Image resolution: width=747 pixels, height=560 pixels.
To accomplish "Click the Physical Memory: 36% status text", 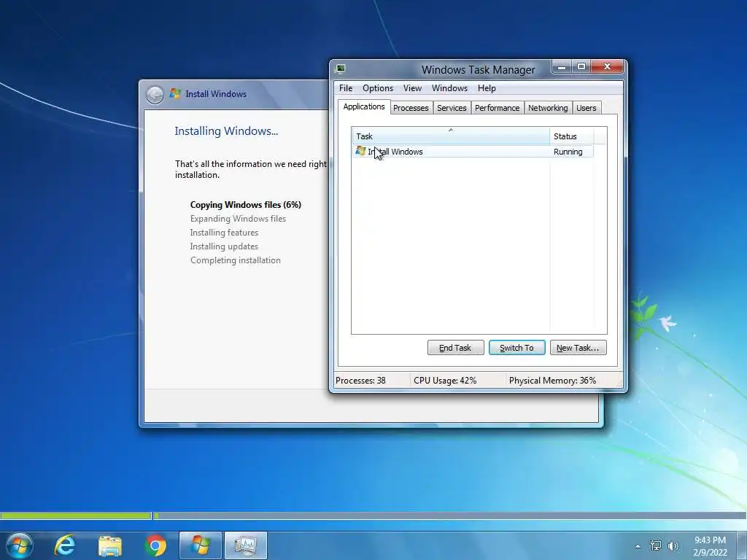I will pos(552,381).
